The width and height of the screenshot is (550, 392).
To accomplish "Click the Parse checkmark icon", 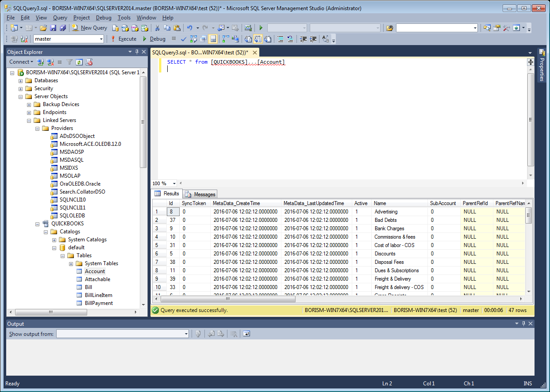I will (184, 39).
